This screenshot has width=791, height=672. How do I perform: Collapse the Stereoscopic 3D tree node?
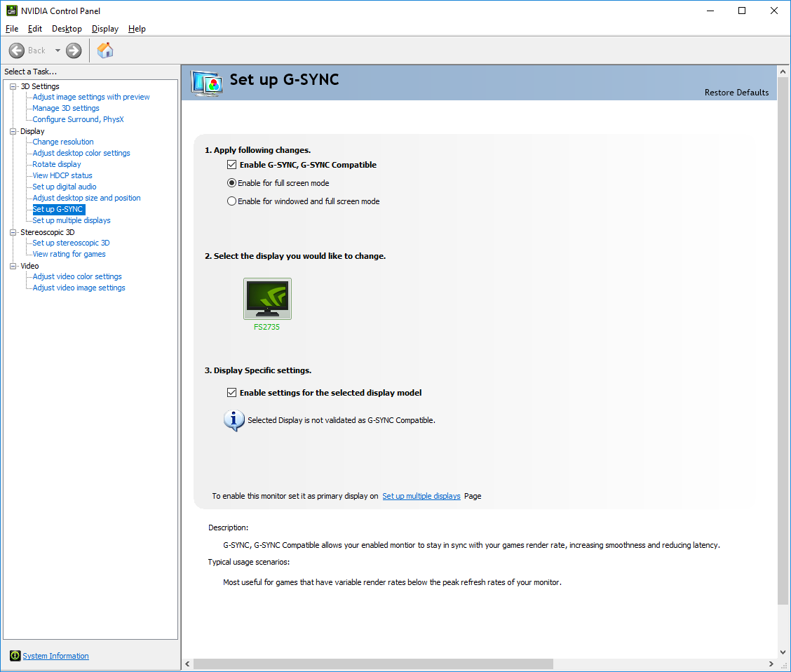point(13,232)
